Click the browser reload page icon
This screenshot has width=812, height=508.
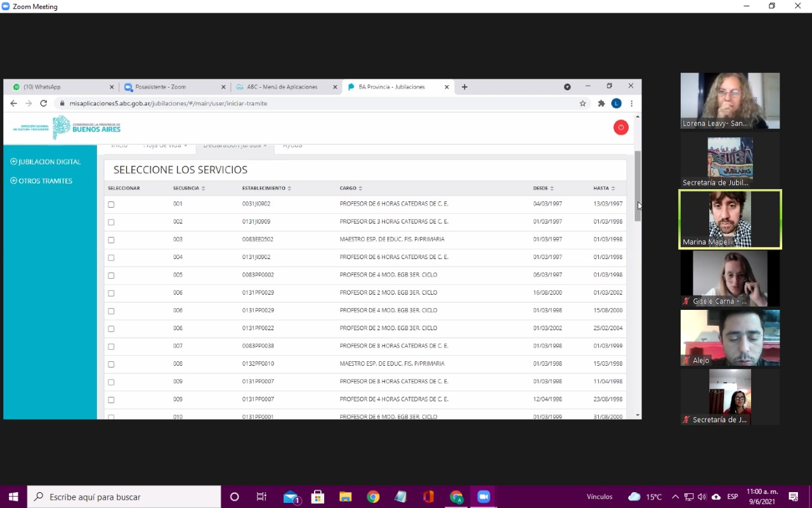(44, 104)
